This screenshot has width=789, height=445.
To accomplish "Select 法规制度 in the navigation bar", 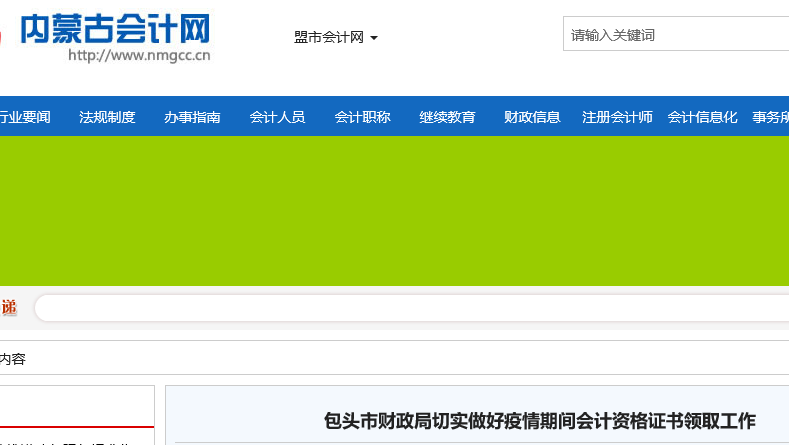I will tap(107, 117).
